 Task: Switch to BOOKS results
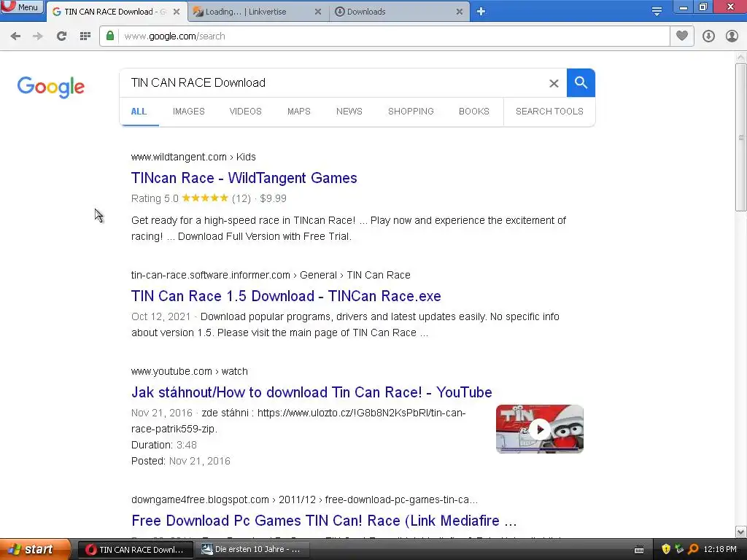coord(474,112)
